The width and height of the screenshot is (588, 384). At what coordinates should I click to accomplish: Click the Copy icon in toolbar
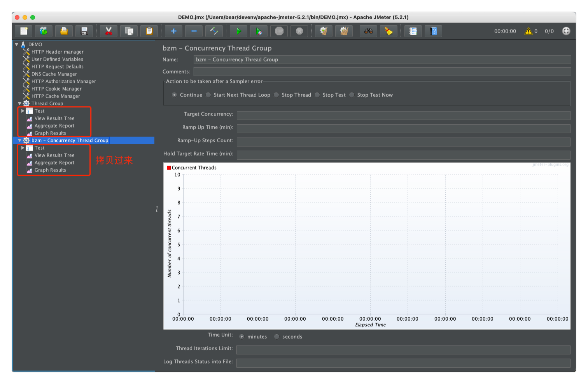pos(129,31)
